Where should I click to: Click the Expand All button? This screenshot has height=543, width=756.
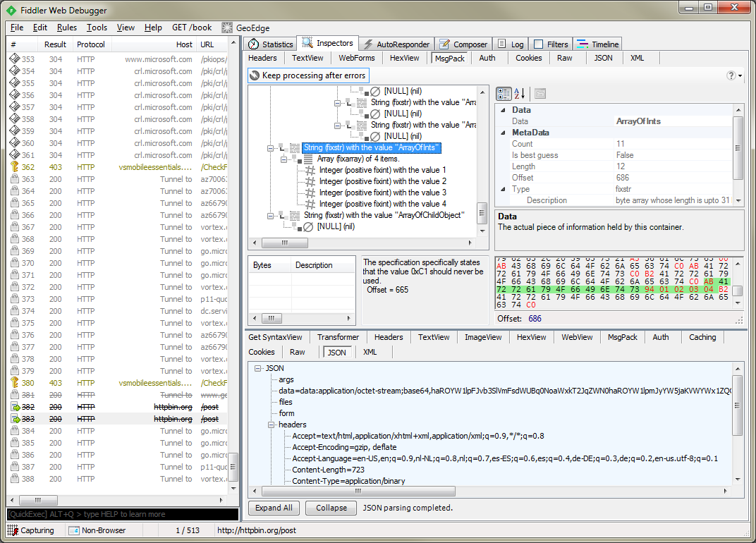tap(274, 508)
